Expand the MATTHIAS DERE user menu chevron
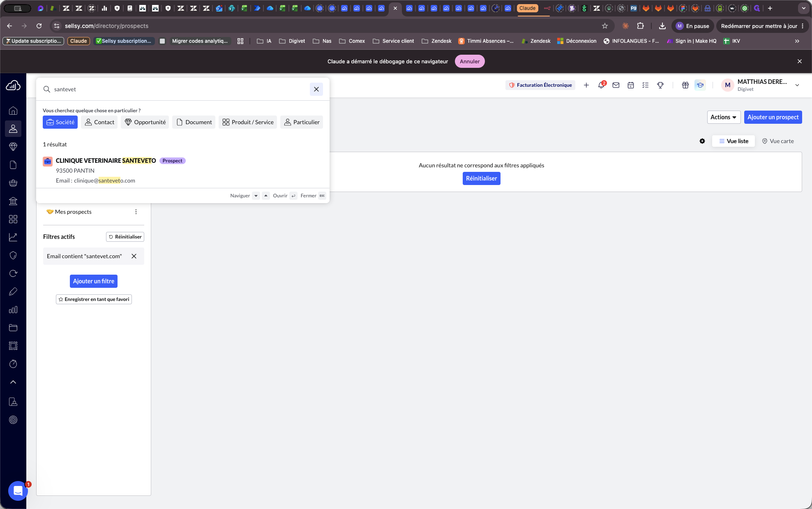The height and width of the screenshot is (509, 812). coord(797,85)
